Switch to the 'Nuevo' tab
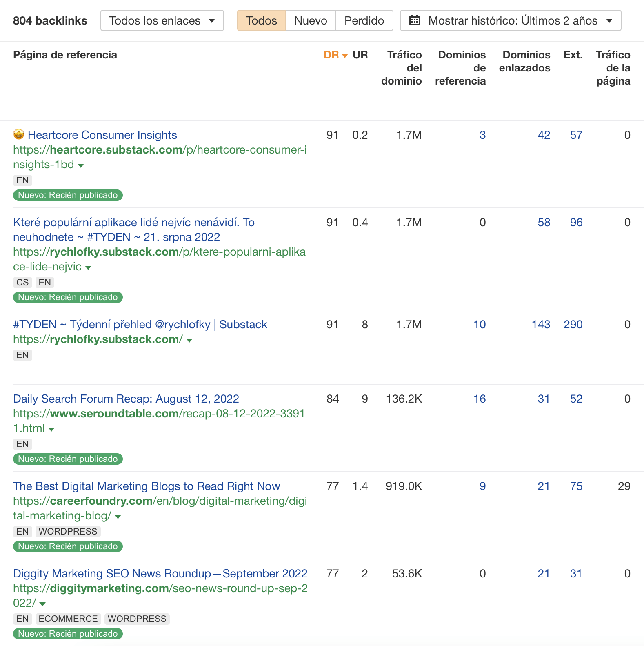 (x=311, y=20)
